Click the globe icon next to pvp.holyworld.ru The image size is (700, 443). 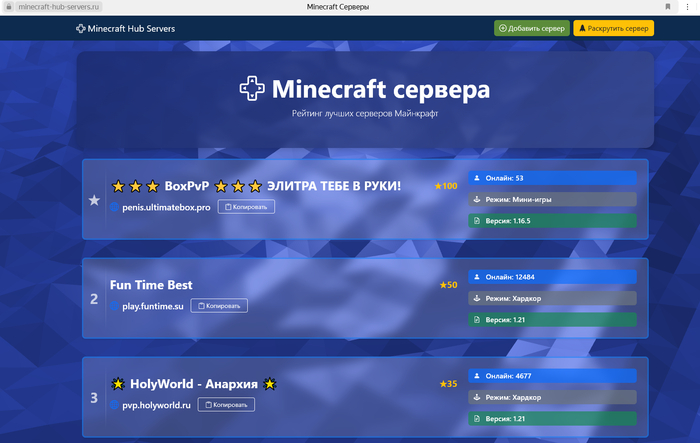(114, 405)
